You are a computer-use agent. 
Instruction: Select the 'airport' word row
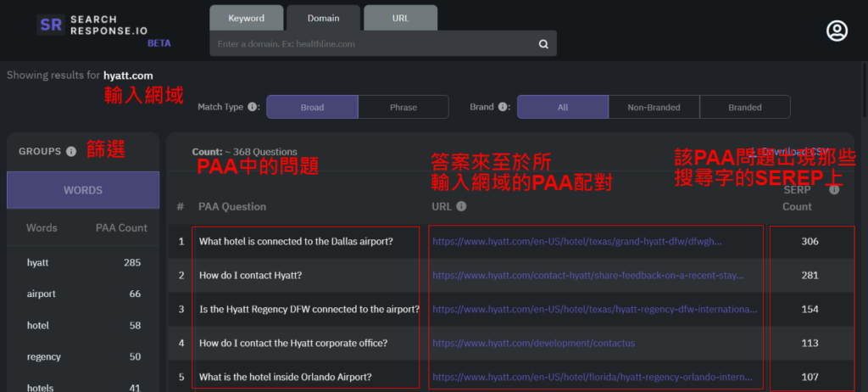pyautogui.click(x=83, y=294)
